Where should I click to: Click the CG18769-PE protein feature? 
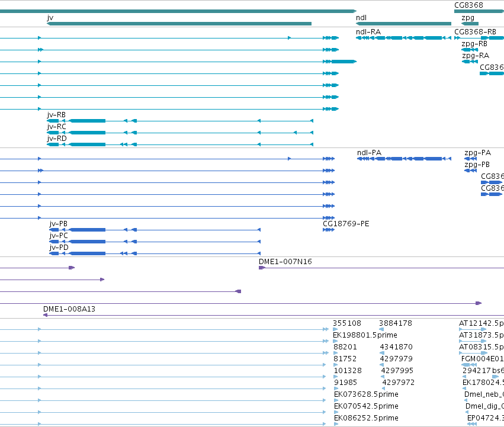pos(329,230)
